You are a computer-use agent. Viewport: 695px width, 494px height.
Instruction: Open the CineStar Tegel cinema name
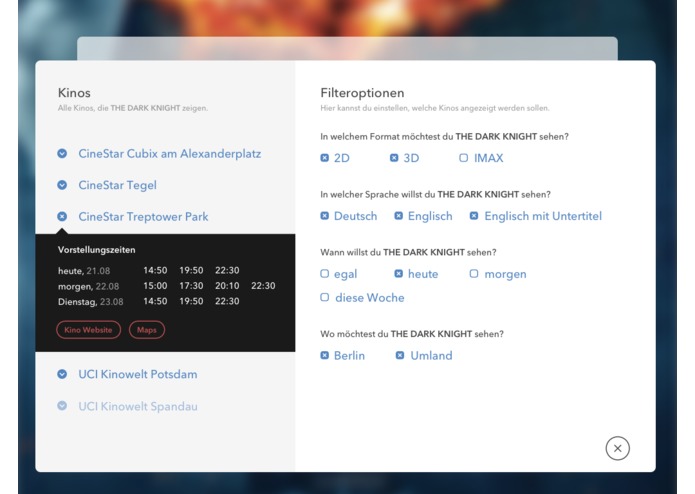tap(117, 185)
